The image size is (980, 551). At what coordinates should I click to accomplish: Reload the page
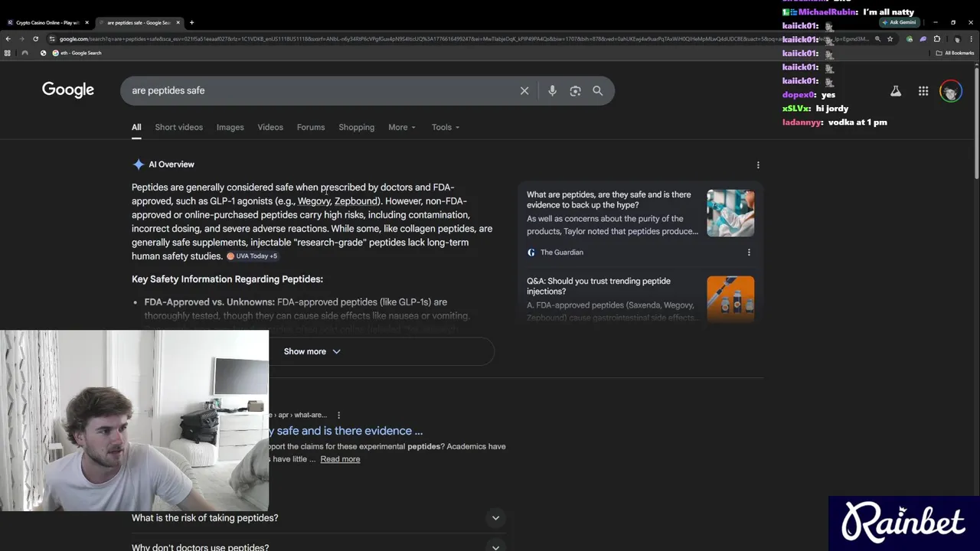35,38
